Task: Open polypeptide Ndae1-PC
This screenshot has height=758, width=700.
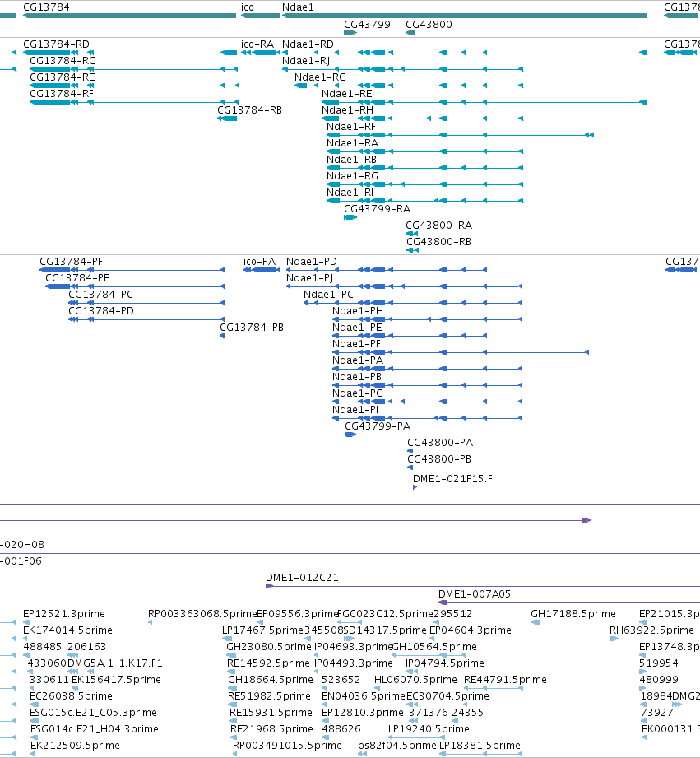Action: (328, 295)
